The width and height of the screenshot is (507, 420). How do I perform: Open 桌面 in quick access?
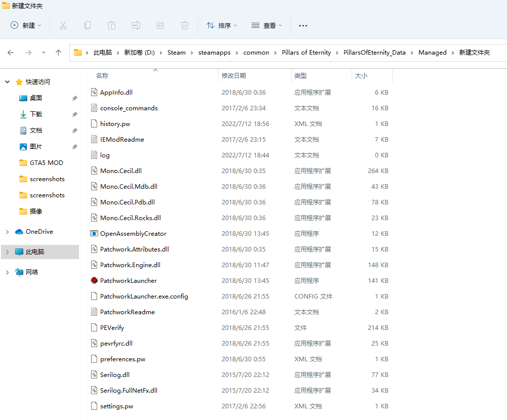[35, 98]
